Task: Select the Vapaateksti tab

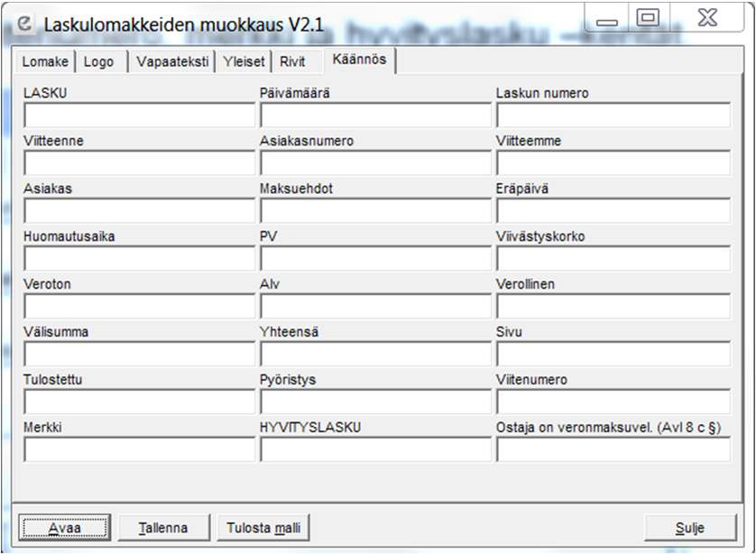Action: point(172,61)
